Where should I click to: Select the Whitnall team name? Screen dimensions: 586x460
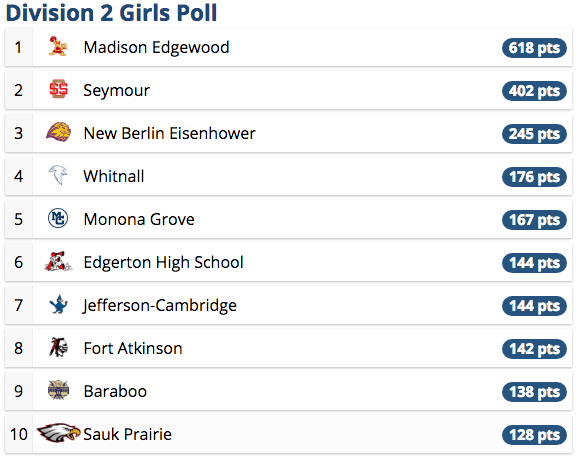point(114,176)
